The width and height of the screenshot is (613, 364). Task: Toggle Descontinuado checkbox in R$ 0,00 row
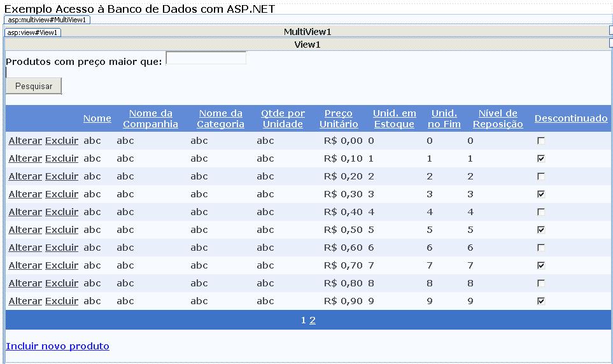coord(541,141)
